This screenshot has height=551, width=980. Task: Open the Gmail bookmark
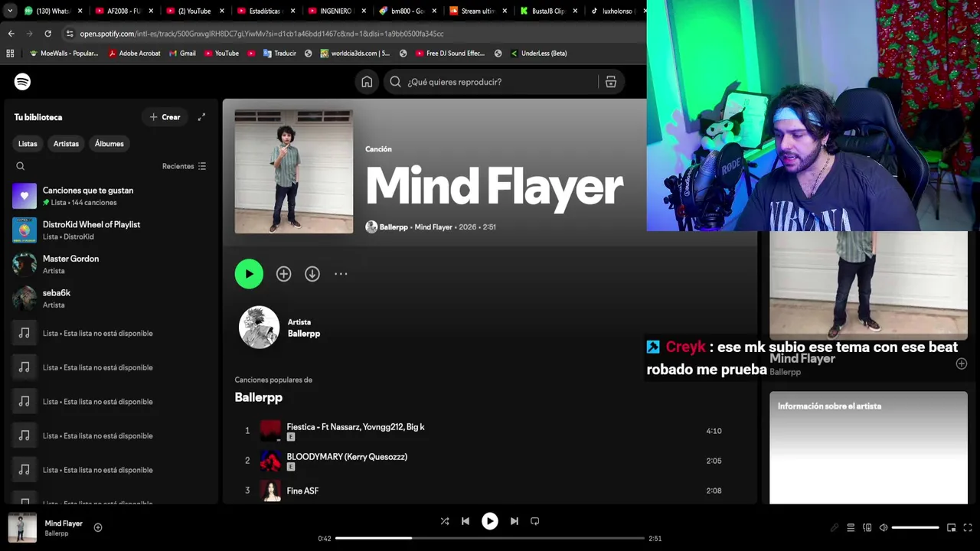tap(182, 54)
